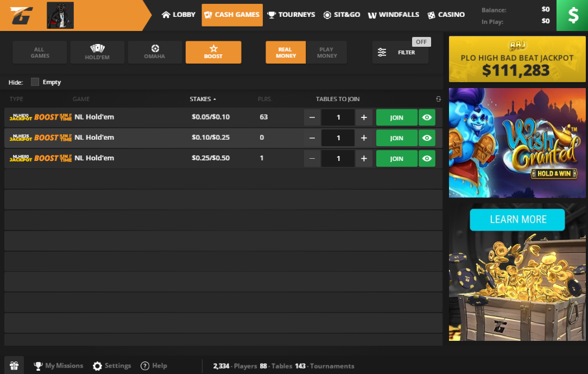Select the 63 players count
Screen dimensions: 588x374
264,117
